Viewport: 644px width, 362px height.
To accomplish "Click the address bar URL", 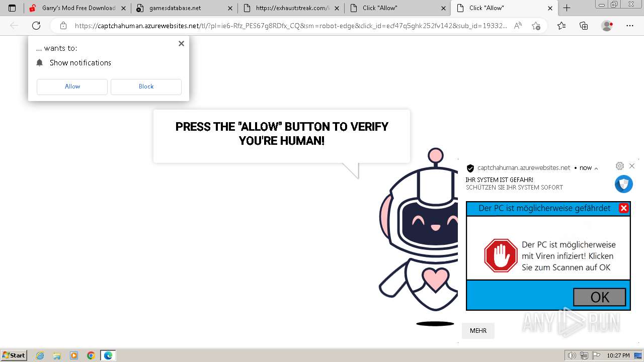I will pos(291,26).
